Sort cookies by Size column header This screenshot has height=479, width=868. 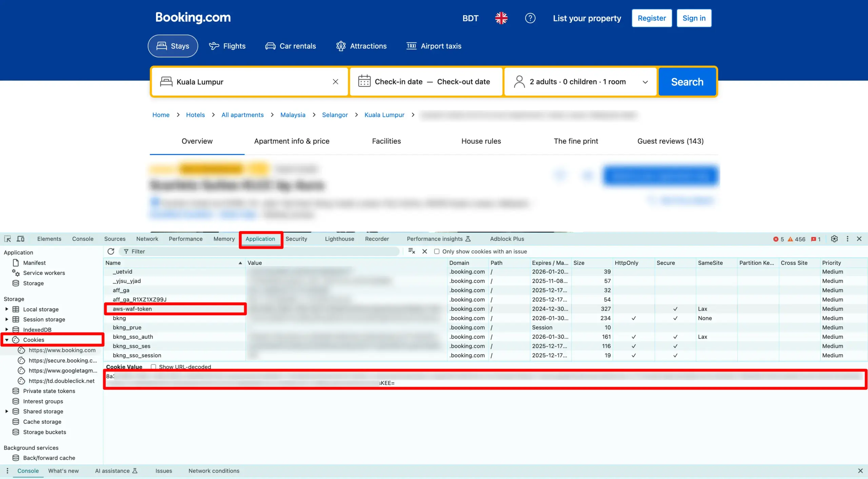click(x=592, y=263)
